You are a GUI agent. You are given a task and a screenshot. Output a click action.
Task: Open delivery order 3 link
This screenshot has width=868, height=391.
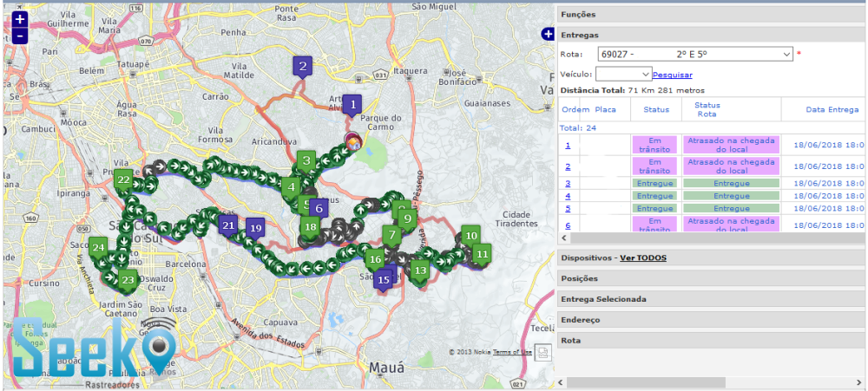[x=568, y=184]
